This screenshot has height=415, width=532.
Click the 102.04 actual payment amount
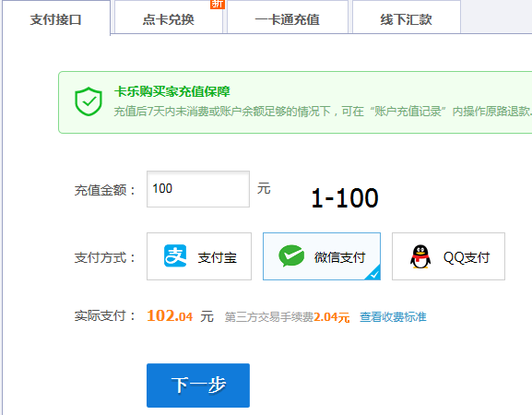coord(170,316)
